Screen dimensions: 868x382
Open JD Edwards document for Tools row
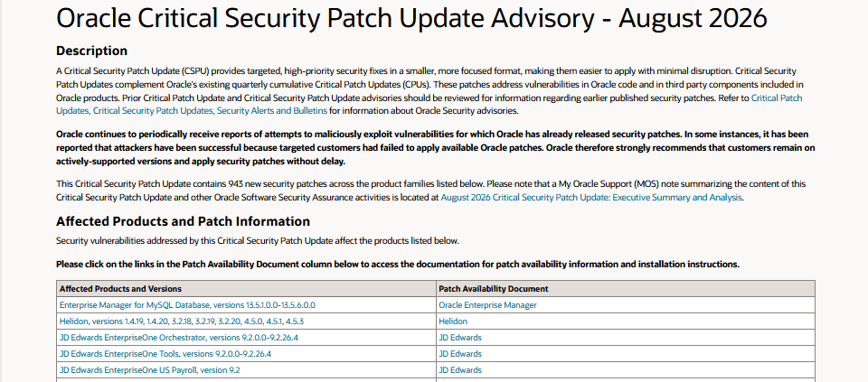(460, 354)
